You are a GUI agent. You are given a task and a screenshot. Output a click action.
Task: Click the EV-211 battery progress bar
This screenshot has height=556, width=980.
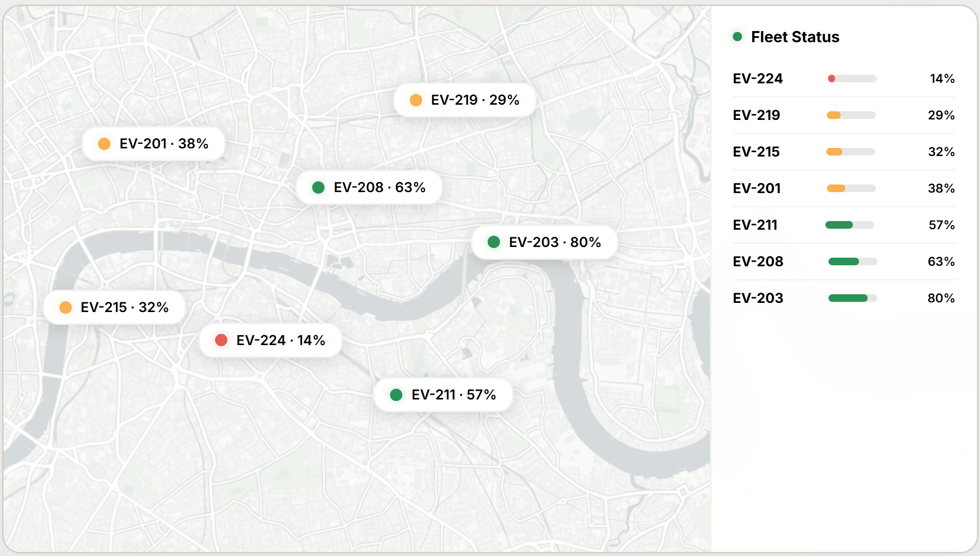tap(849, 225)
